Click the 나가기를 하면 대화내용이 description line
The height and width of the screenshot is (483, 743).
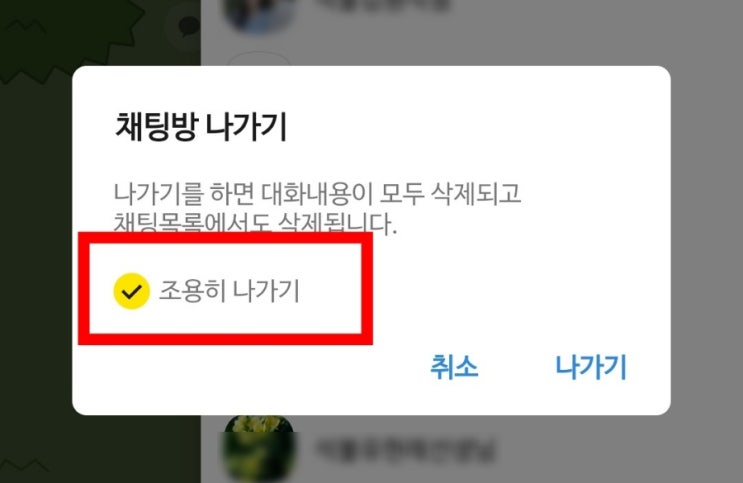coord(317,194)
